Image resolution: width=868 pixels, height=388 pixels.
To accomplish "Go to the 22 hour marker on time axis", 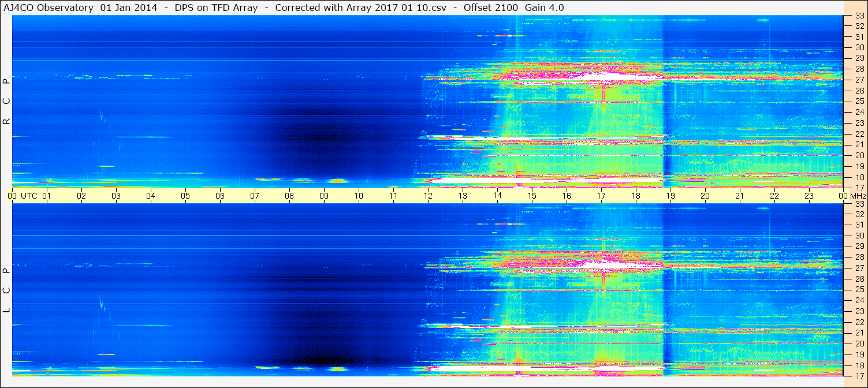I will (x=774, y=196).
